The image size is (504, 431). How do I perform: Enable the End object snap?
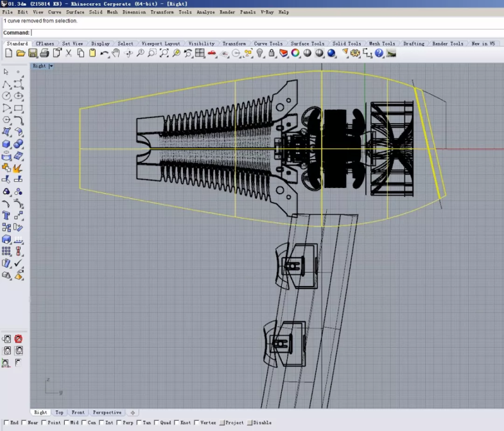pos(6,423)
